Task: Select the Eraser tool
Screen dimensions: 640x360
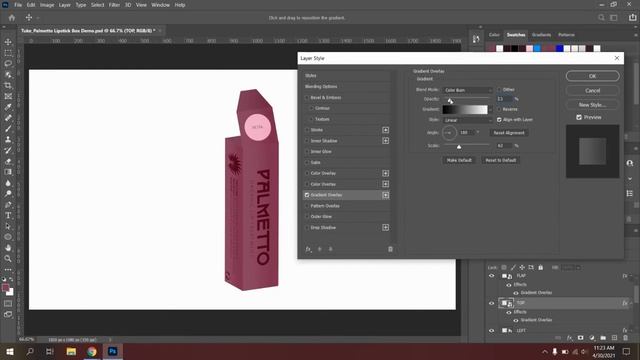Action: point(8,161)
